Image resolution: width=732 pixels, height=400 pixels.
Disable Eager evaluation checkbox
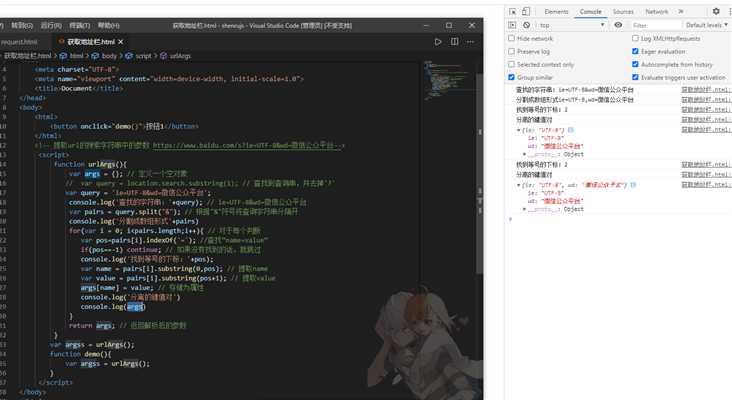(635, 51)
